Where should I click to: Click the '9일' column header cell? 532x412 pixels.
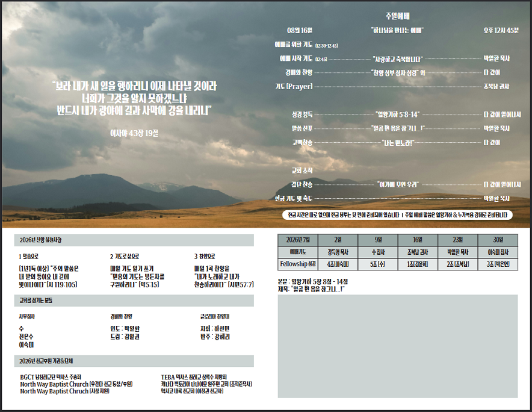click(x=378, y=240)
